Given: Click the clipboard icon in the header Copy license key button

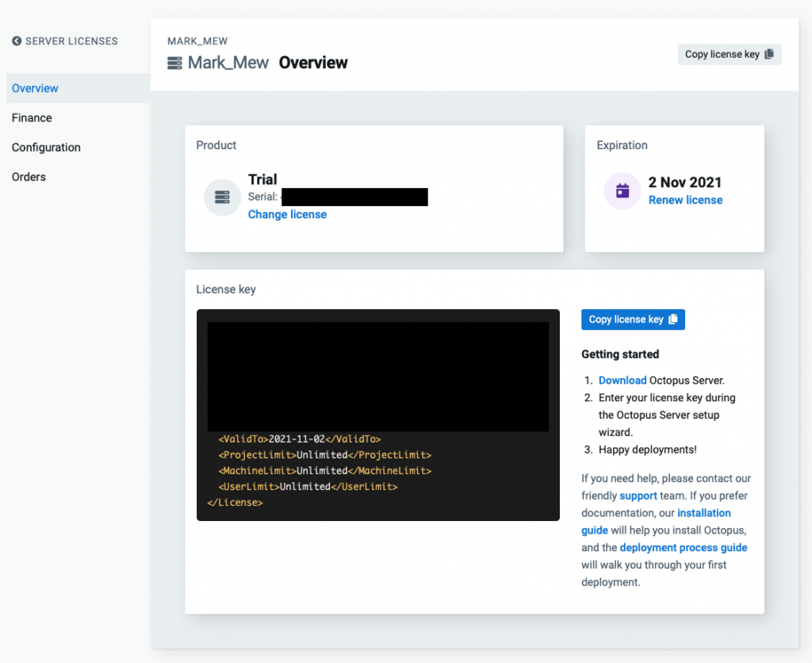Looking at the screenshot, I should pos(769,54).
